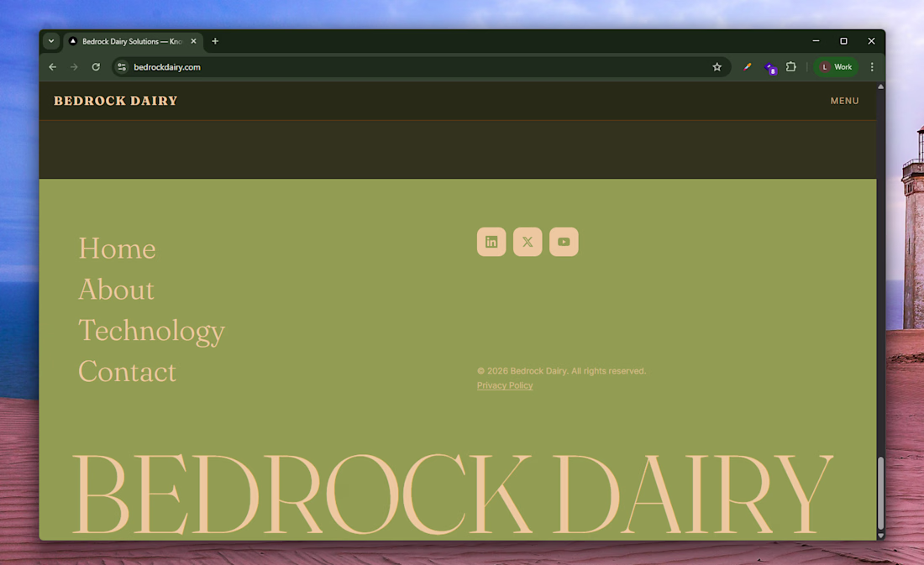
Task: Go to the About footer link
Action: click(x=116, y=290)
